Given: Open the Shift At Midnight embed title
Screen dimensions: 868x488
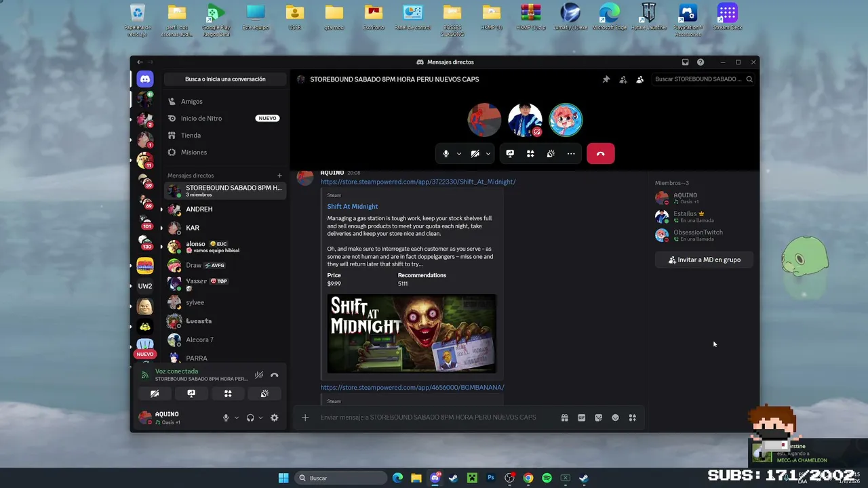Looking at the screenshot, I should (x=353, y=206).
